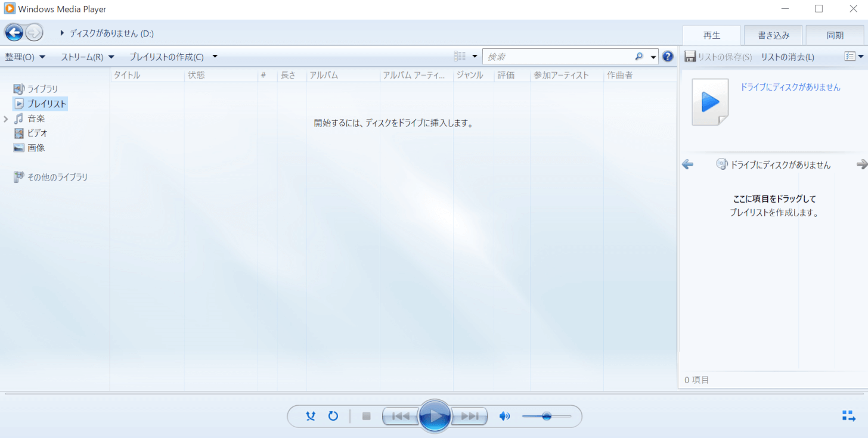Open view options dropdown arrow
The height and width of the screenshot is (438, 868).
[x=475, y=57]
